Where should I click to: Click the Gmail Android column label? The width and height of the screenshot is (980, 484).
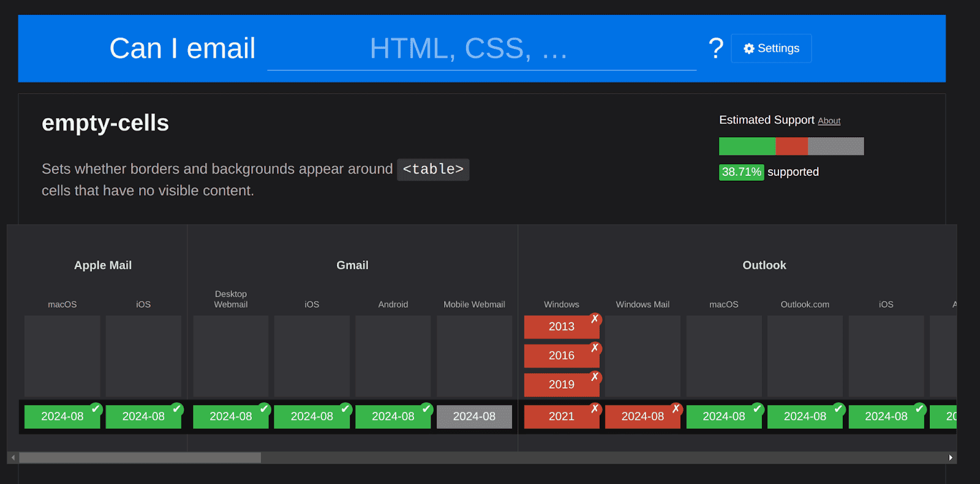click(x=393, y=304)
